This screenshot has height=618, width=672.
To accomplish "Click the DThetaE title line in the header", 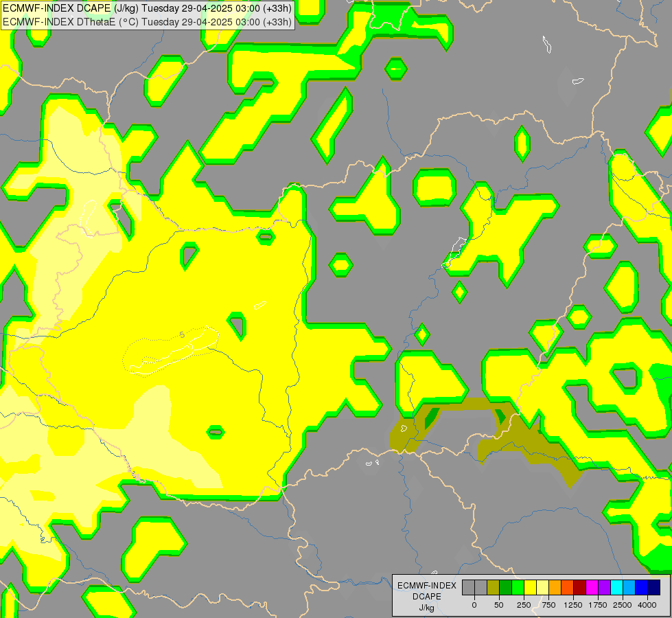I will tap(148, 22).
